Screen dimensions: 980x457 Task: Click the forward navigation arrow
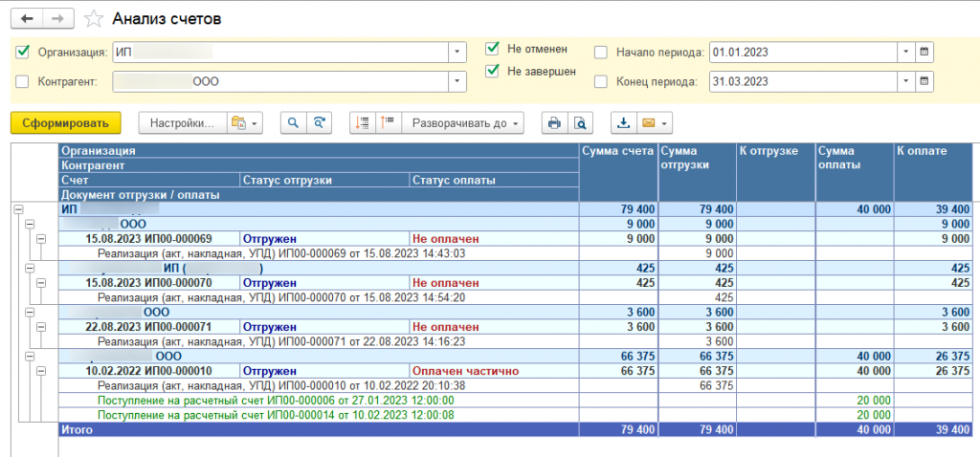tap(58, 19)
